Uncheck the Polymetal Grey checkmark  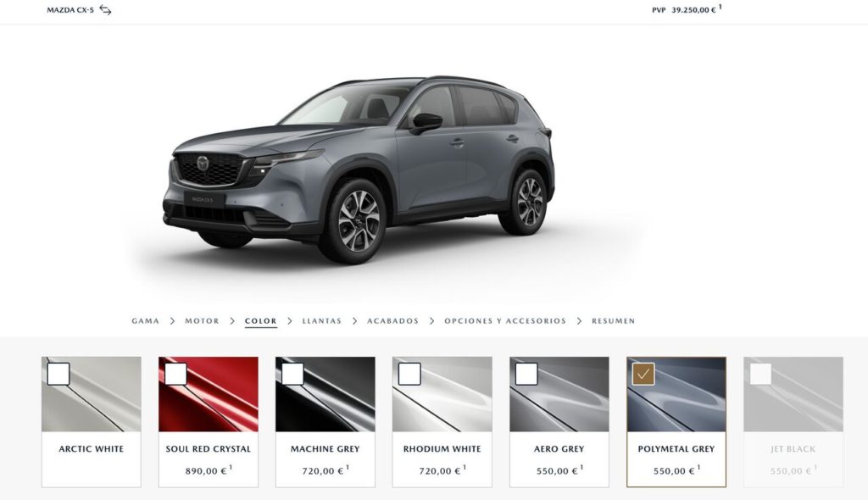click(643, 374)
